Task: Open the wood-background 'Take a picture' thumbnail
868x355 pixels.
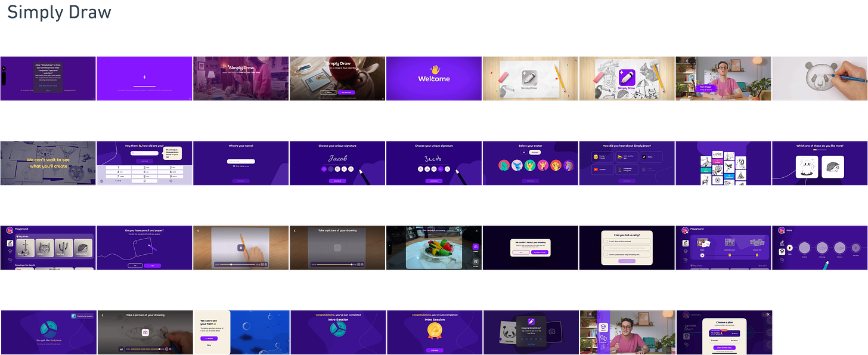Action: 337,248
